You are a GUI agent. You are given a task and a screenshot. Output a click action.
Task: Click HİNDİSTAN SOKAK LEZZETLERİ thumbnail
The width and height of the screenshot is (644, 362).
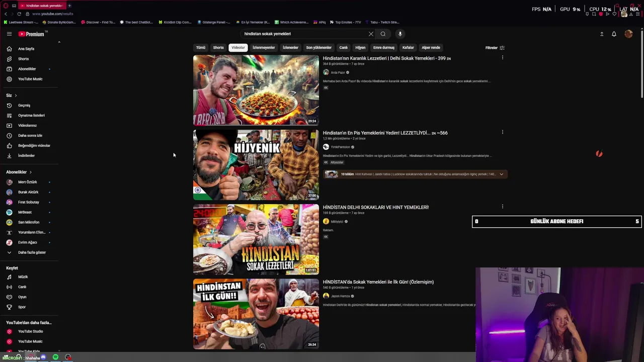pos(256,239)
